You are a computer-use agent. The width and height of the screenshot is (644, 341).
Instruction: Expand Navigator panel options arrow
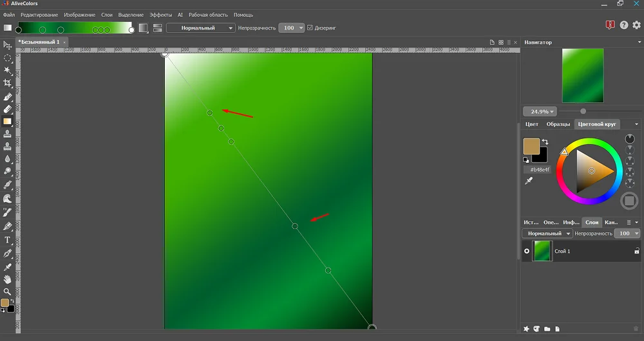coord(639,42)
